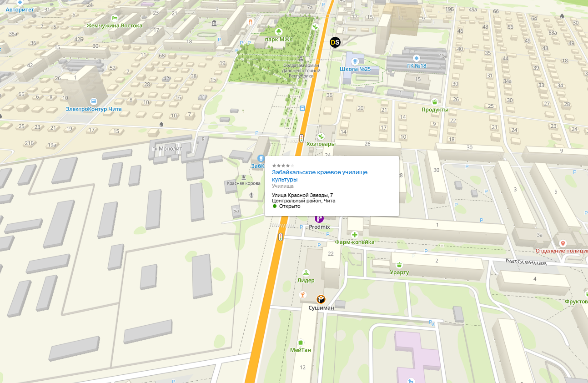Open the purple Prodmix marker

[319, 219]
